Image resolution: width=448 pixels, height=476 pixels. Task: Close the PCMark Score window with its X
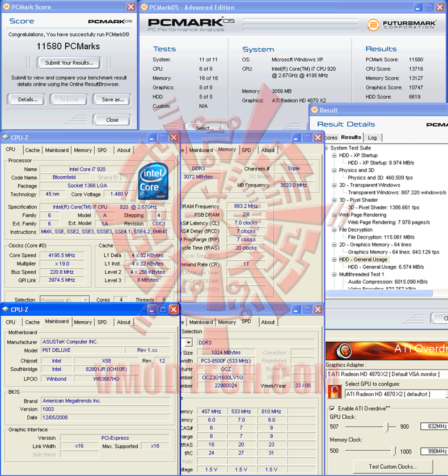pos(130,7)
